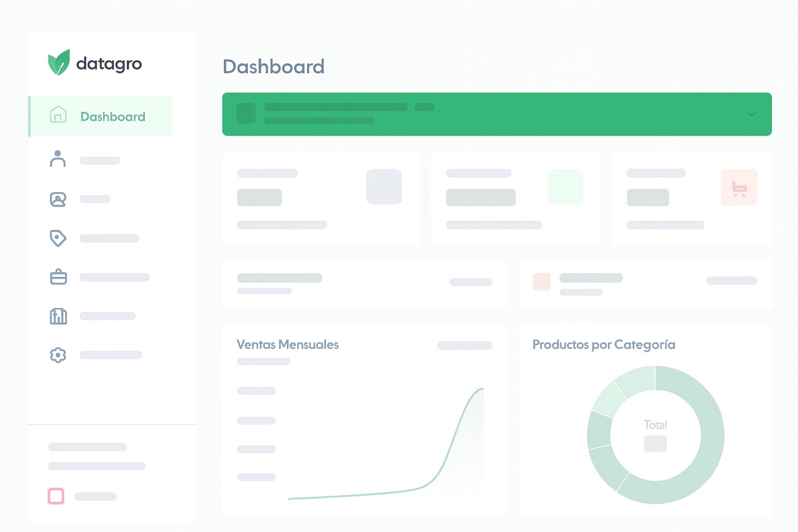The height and width of the screenshot is (532, 798).
Task: Click the Total button inside the donut chart
Action: [655, 444]
